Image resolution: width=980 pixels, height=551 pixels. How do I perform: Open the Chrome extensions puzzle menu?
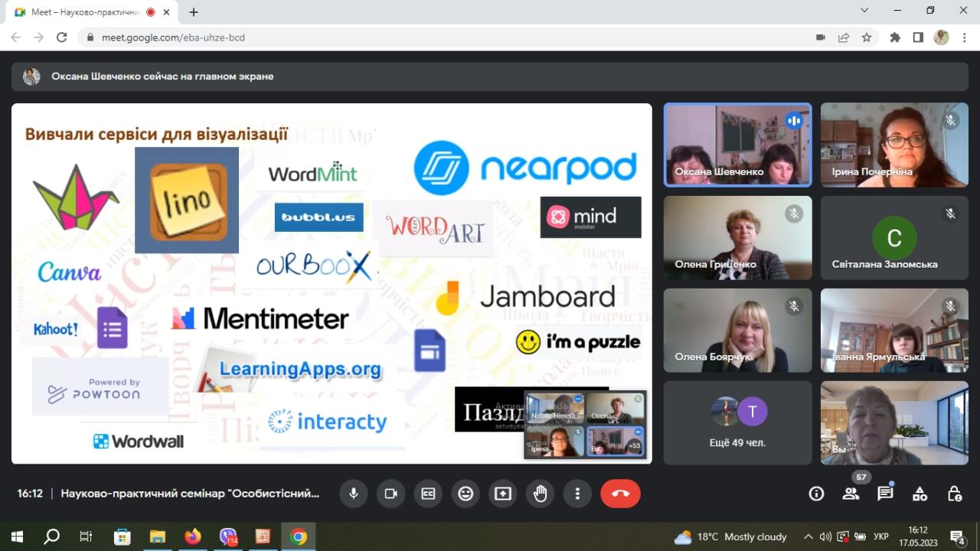(x=895, y=37)
